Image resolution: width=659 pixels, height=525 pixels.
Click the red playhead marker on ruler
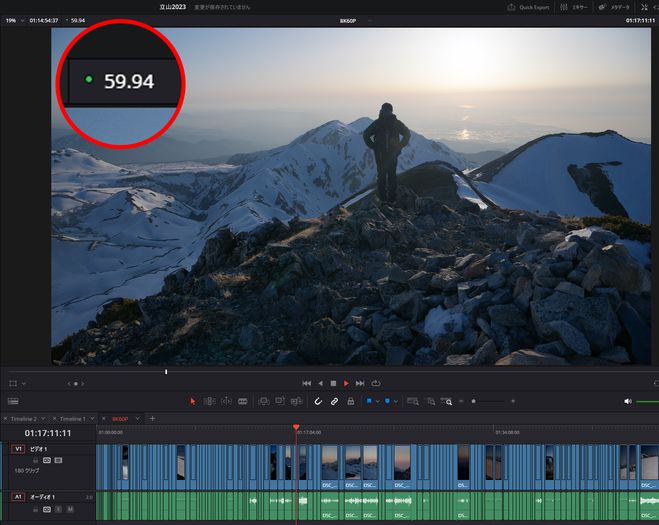coord(296,427)
